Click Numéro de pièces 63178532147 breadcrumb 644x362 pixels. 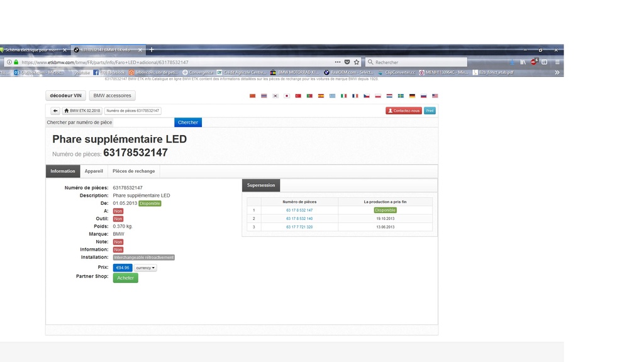(x=133, y=111)
